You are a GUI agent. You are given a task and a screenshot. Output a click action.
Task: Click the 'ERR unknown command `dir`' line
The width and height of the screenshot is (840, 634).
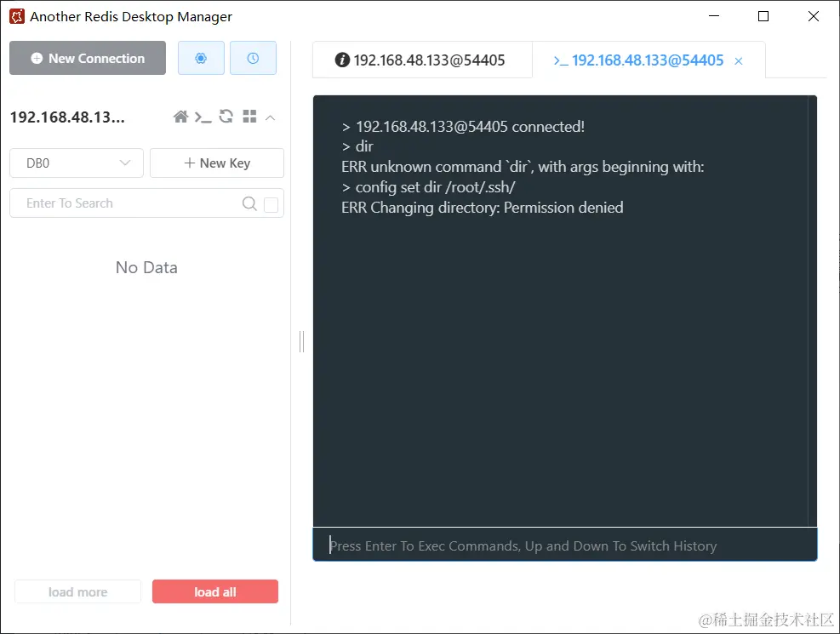point(523,167)
